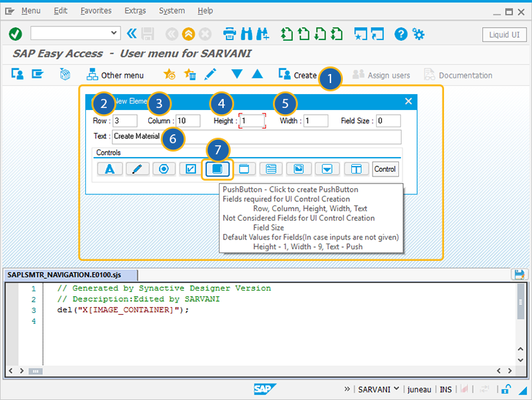Click the Change Favorites pencil icon

pos(211,74)
